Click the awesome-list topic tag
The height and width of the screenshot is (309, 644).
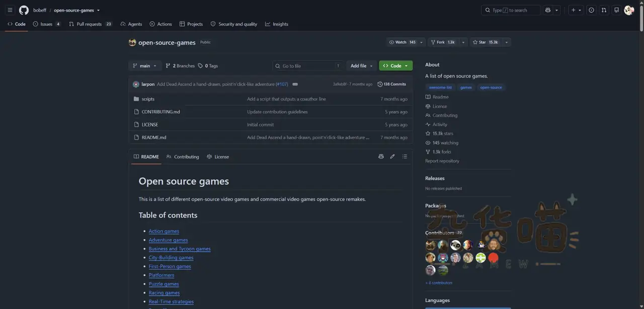[x=440, y=87]
